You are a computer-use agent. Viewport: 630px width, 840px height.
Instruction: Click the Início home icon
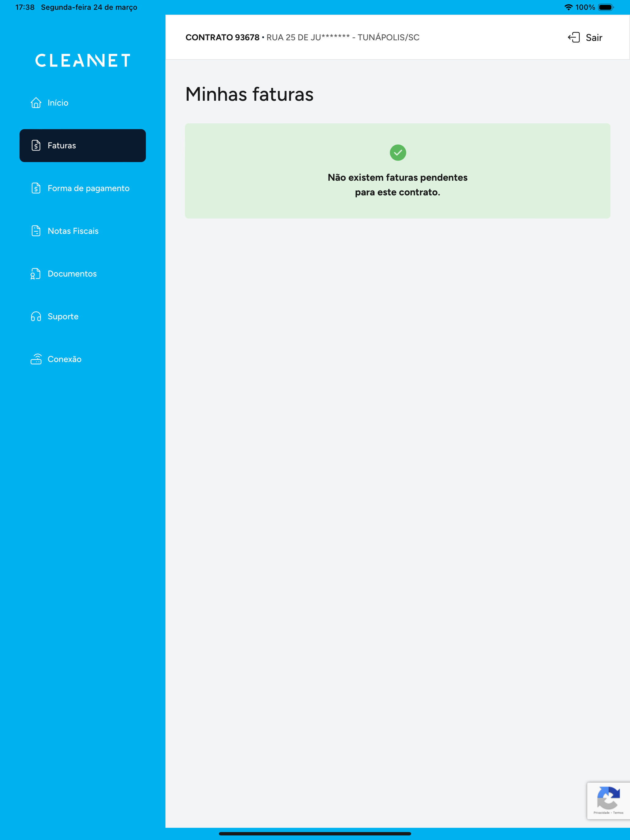(x=36, y=103)
